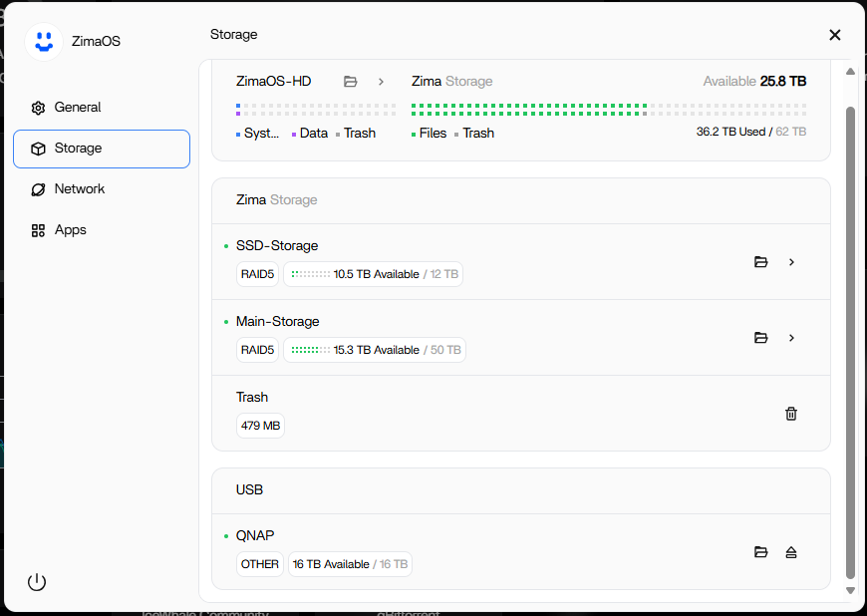
Task: Expand ZimaOS-HD details chevron
Action: click(381, 82)
